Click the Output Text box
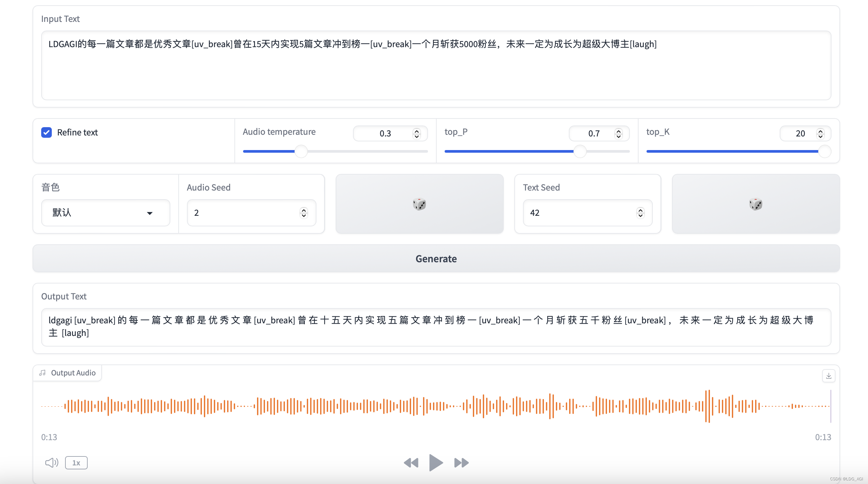The width and height of the screenshot is (868, 484). pyautogui.click(x=436, y=327)
